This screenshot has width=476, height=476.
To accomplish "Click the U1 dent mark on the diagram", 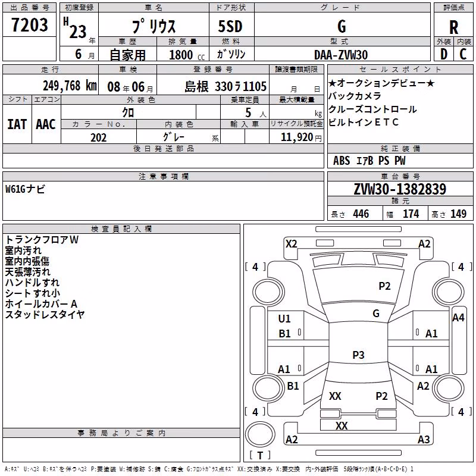I will tap(284, 319).
